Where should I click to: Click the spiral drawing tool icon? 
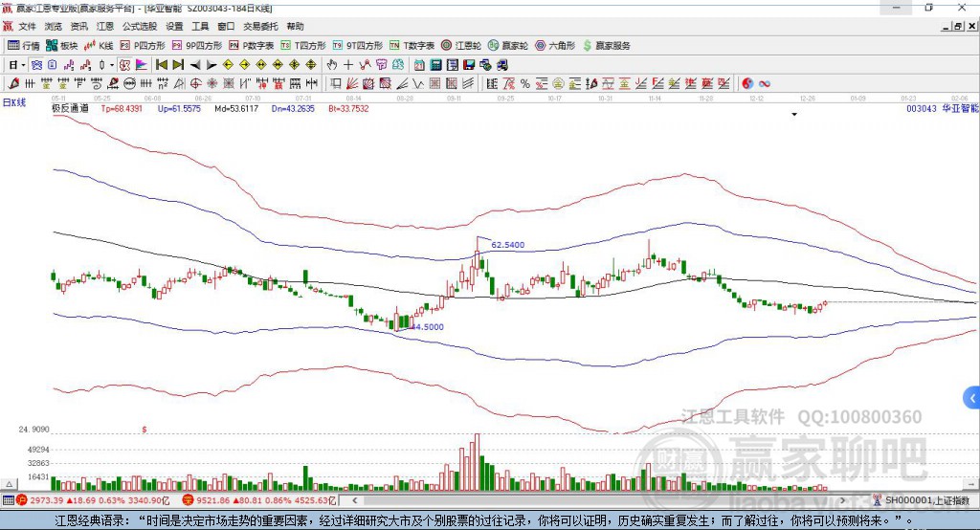pos(97,83)
